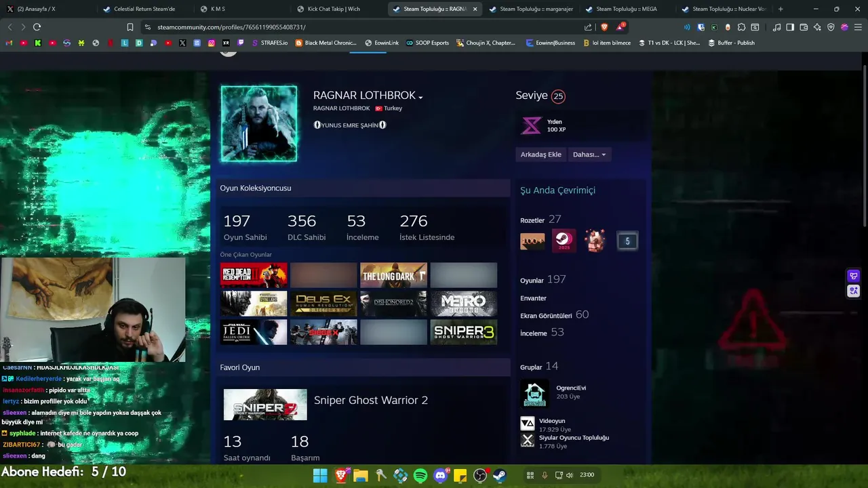Open SOOP Esports bookmark
The image size is (868, 488).
427,43
